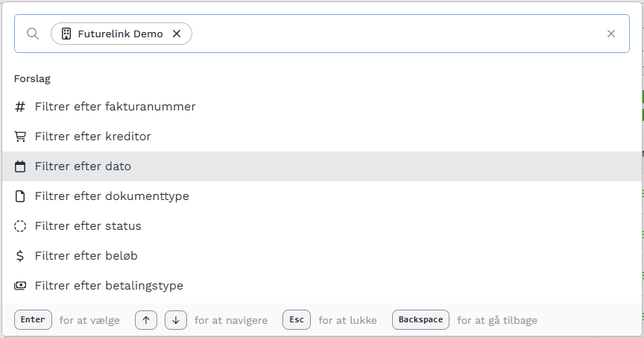Viewport: 644px width, 338px height.
Task: Pick Filtrer efter dokumenttype
Action: click(x=322, y=196)
